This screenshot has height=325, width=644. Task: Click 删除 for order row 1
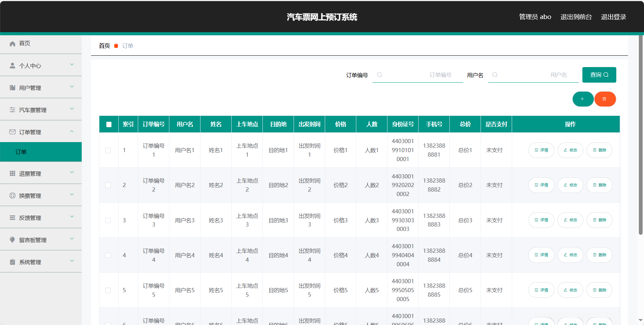click(x=599, y=150)
